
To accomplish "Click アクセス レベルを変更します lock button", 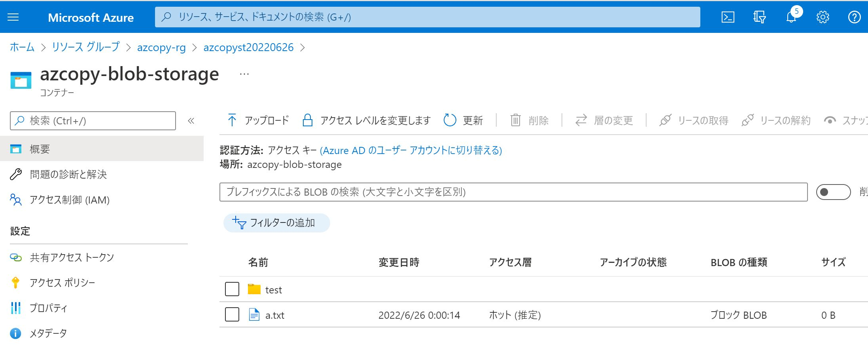I will point(367,120).
